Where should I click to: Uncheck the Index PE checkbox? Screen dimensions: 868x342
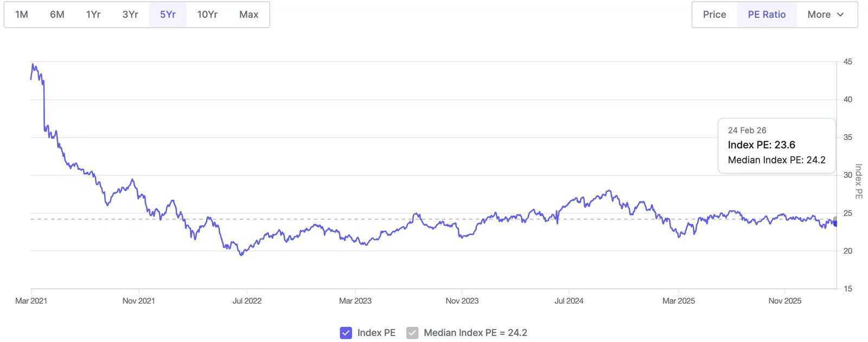[346, 333]
